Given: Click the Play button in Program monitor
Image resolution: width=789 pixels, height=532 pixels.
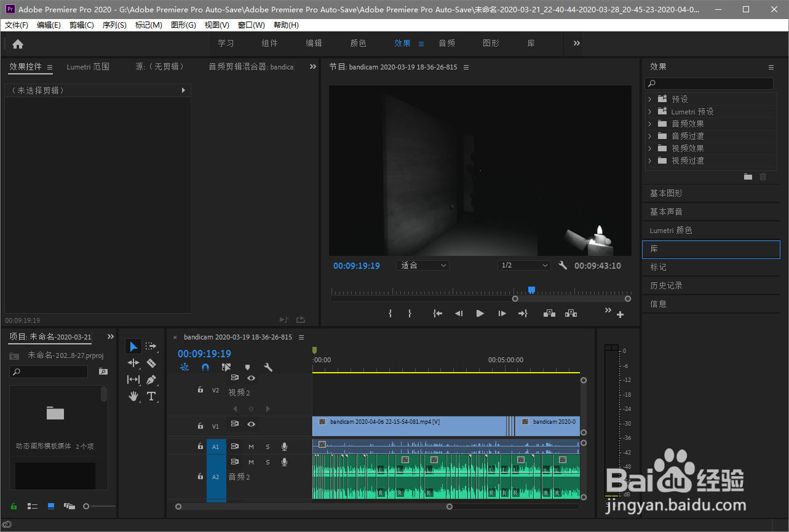Looking at the screenshot, I should click(x=480, y=314).
